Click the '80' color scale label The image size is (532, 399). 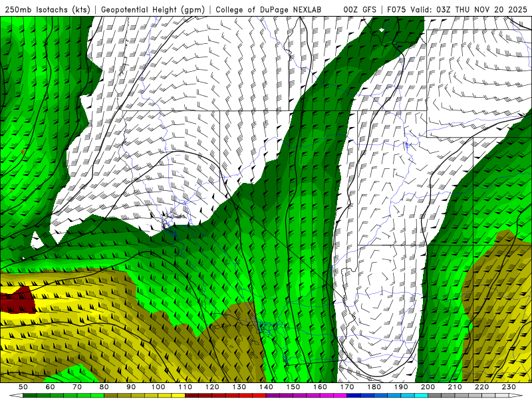(x=104, y=387)
